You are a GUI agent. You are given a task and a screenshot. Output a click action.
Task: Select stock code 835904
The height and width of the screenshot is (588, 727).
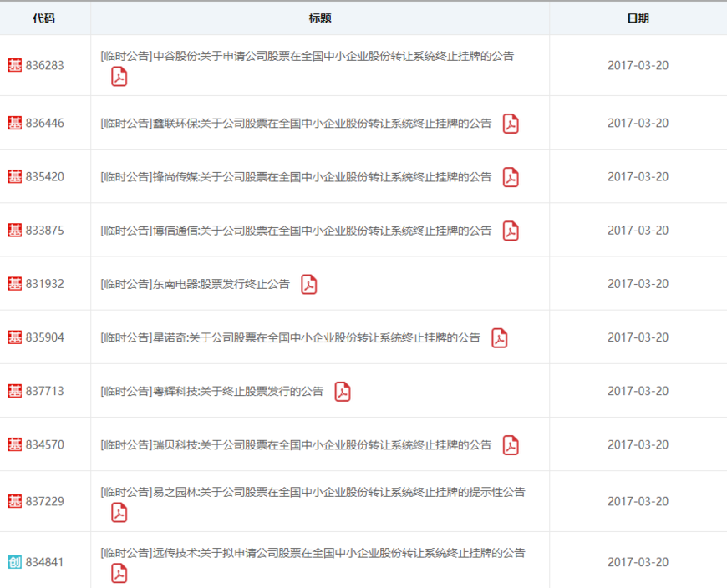[x=45, y=337]
